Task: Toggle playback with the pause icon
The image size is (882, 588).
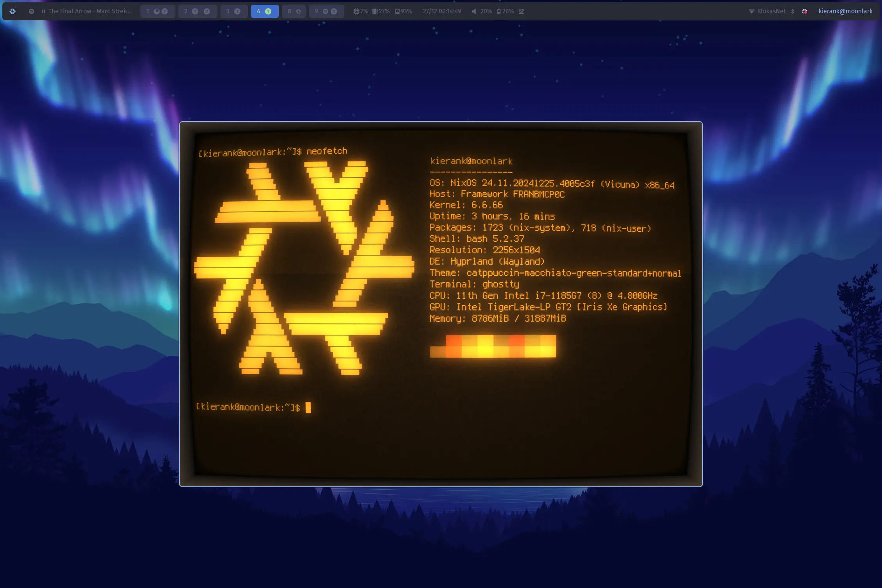Action: 43,11
